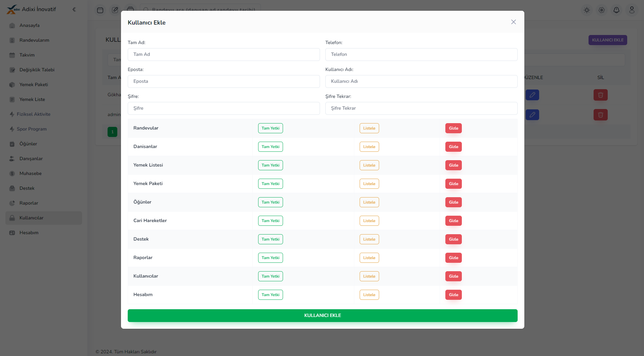644x356 pixels.
Task: Set Destek to Tam Yetki
Action: [x=271, y=239]
